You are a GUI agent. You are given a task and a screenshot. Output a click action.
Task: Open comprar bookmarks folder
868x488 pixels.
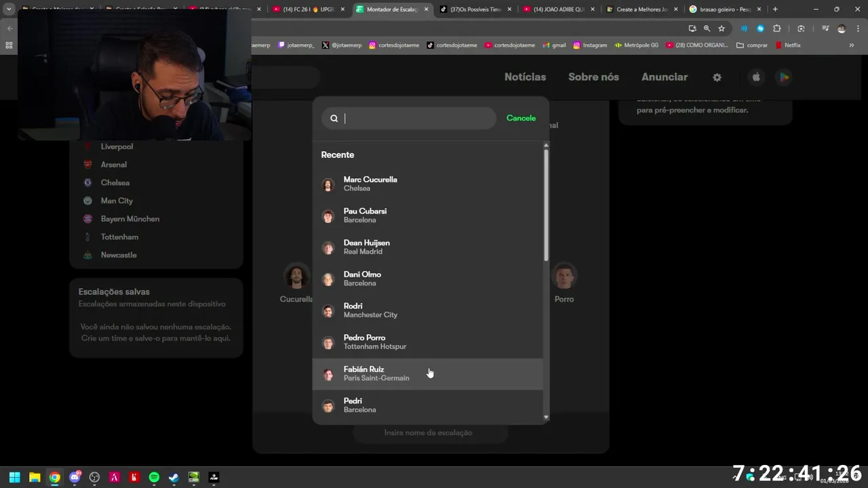coord(752,45)
